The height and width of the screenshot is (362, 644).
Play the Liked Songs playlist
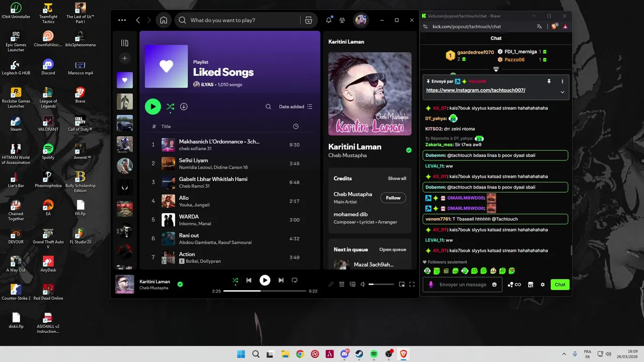point(153,107)
